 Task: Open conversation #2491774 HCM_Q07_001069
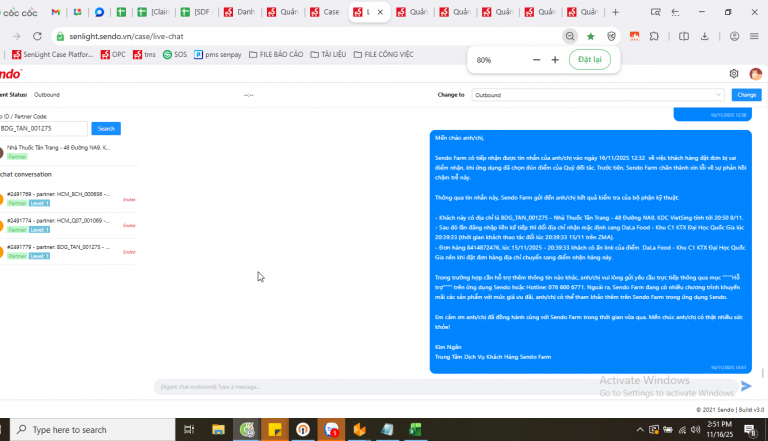click(x=69, y=225)
